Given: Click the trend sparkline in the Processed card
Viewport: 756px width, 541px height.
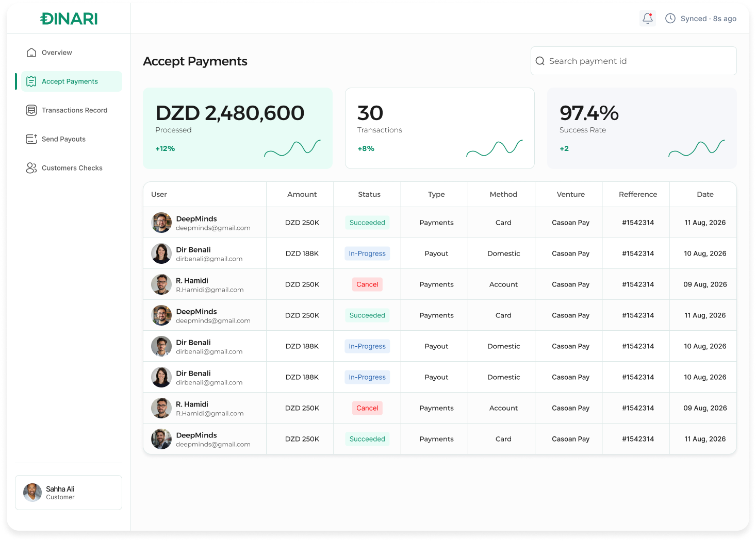Looking at the screenshot, I should pos(292,148).
